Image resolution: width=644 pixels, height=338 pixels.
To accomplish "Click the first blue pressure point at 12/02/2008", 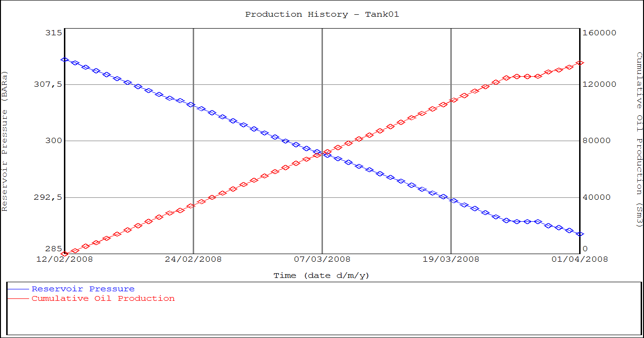I will [x=65, y=60].
